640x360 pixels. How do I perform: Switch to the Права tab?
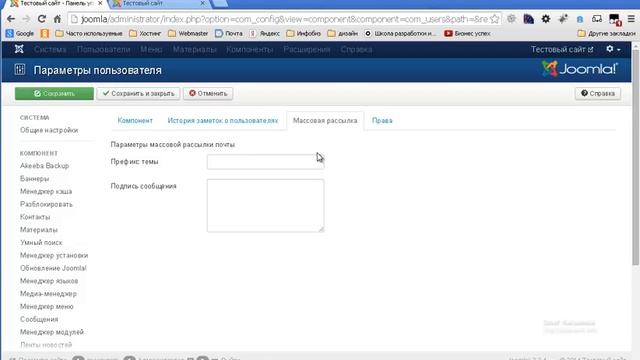point(382,121)
